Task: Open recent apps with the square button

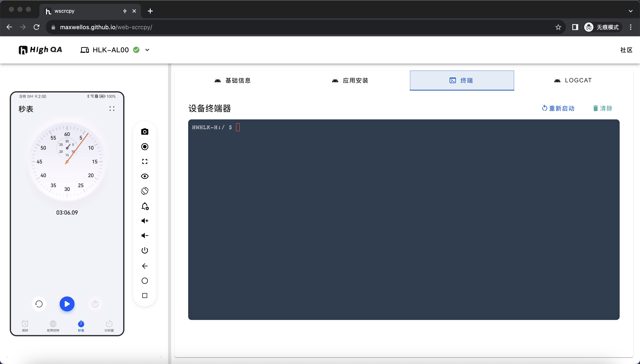Action: [145, 295]
